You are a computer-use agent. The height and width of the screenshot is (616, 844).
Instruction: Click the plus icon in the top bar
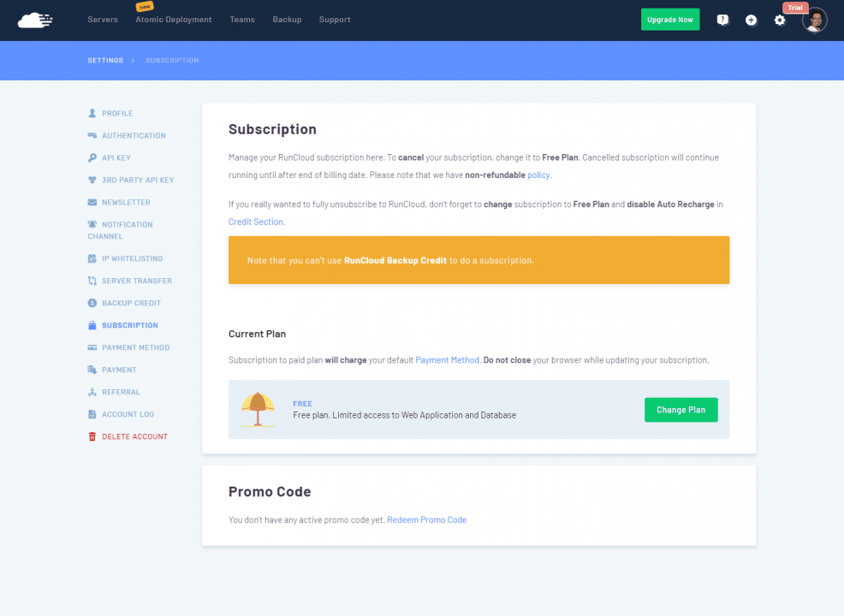click(751, 19)
